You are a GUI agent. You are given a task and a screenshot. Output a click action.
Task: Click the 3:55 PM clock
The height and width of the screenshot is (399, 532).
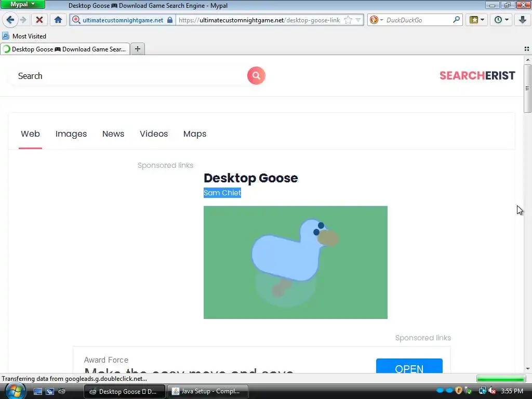pyautogui.click(x=512, y=391)
